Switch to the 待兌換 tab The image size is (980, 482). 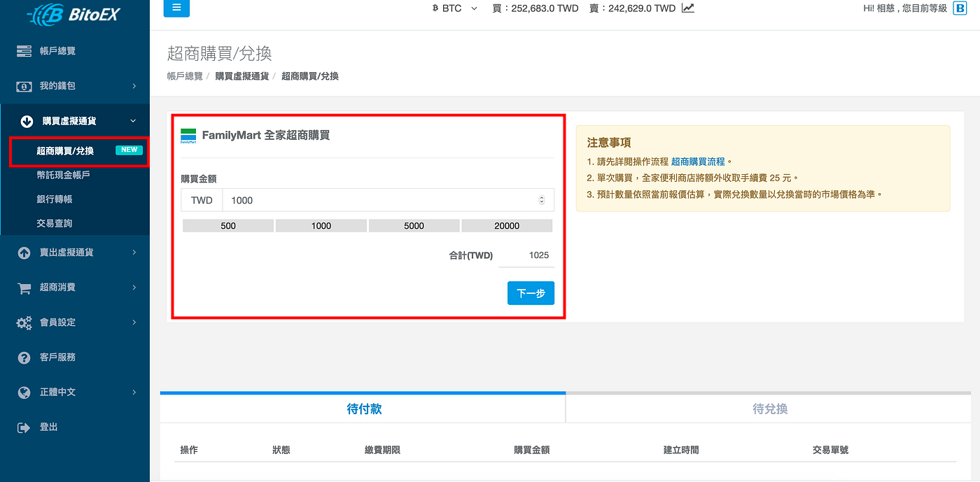tap(769, 409)
